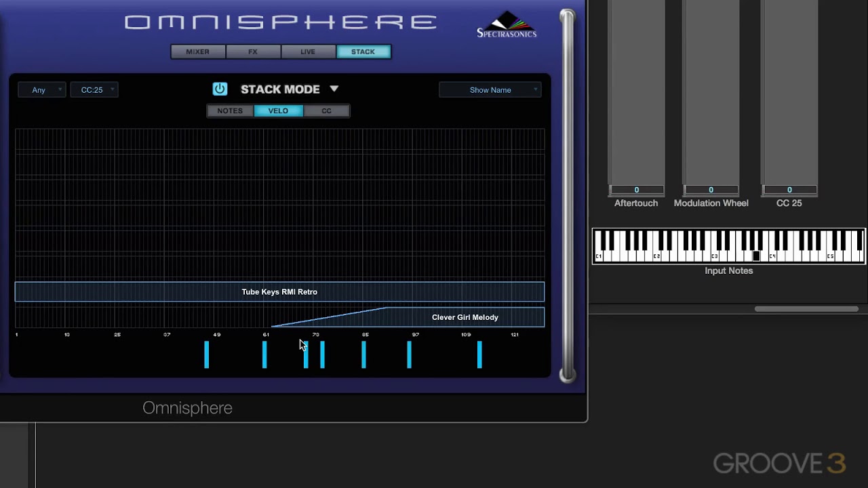The width and height of the screenshot is (868, 488).
Task: Click the C5 key on Input Notes keyboard
Action: tap(830, 256)
